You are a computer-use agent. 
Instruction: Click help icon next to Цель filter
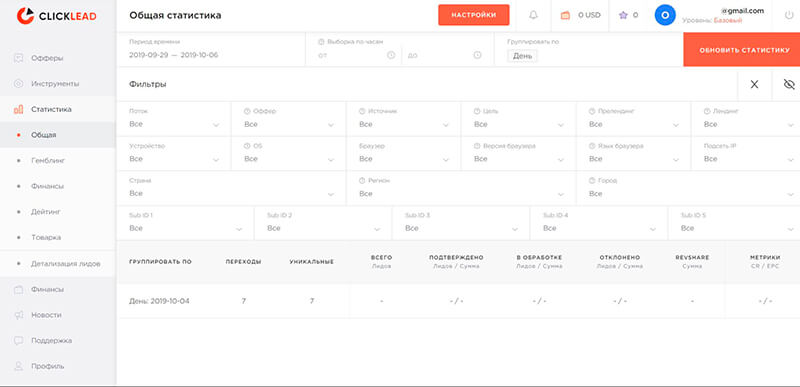(477, 111)
